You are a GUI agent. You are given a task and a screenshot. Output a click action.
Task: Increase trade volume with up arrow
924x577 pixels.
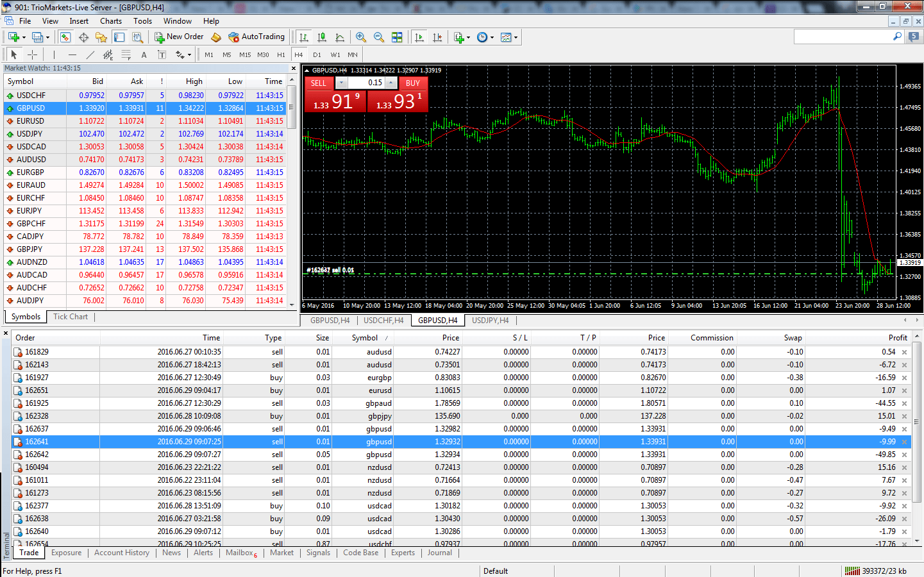pyautogui.click(x=391, y=83)
